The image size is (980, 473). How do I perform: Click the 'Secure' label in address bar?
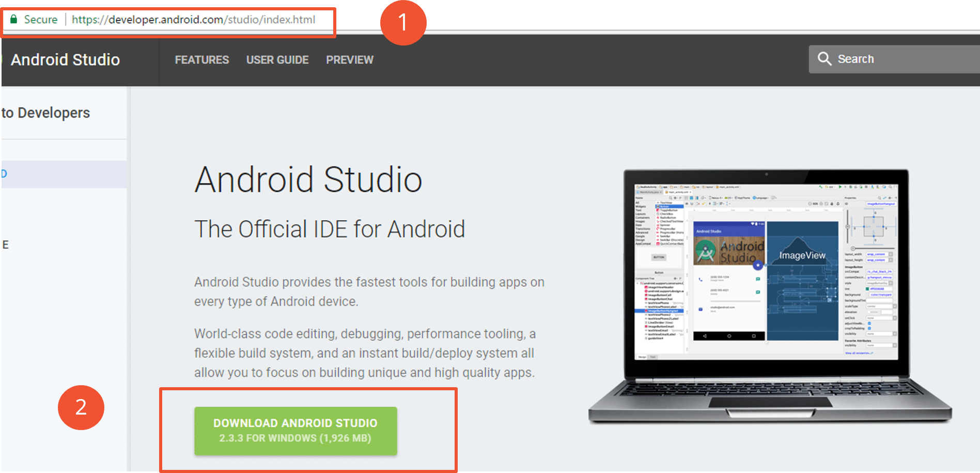pos(41,20)
